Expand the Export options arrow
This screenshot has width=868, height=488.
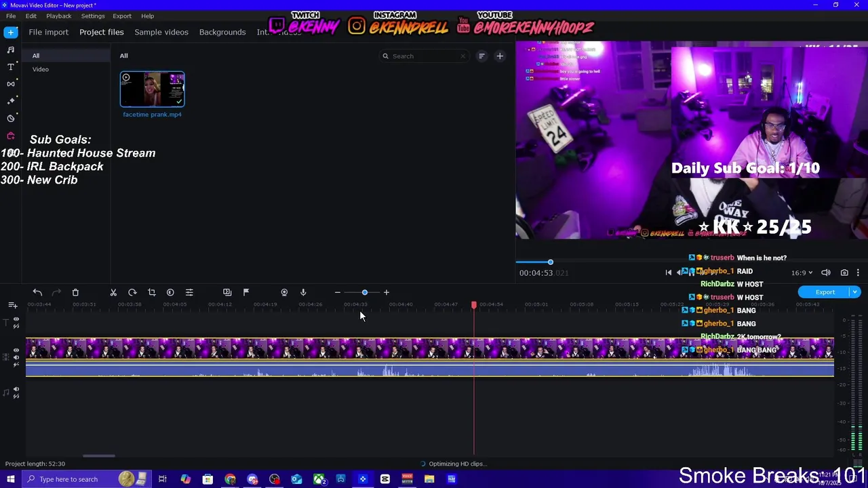854,292
